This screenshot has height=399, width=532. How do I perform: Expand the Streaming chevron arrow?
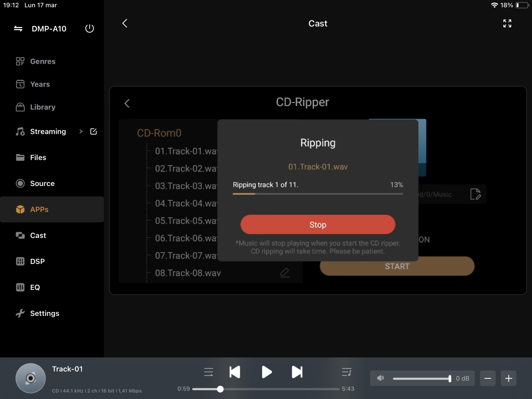click(81, 132)
